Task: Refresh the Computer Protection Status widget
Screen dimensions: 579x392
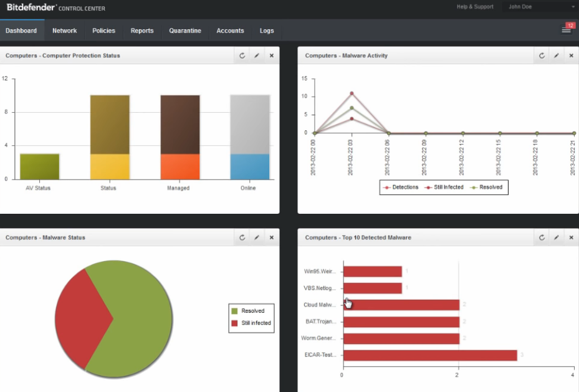Action: click(242, 55)
